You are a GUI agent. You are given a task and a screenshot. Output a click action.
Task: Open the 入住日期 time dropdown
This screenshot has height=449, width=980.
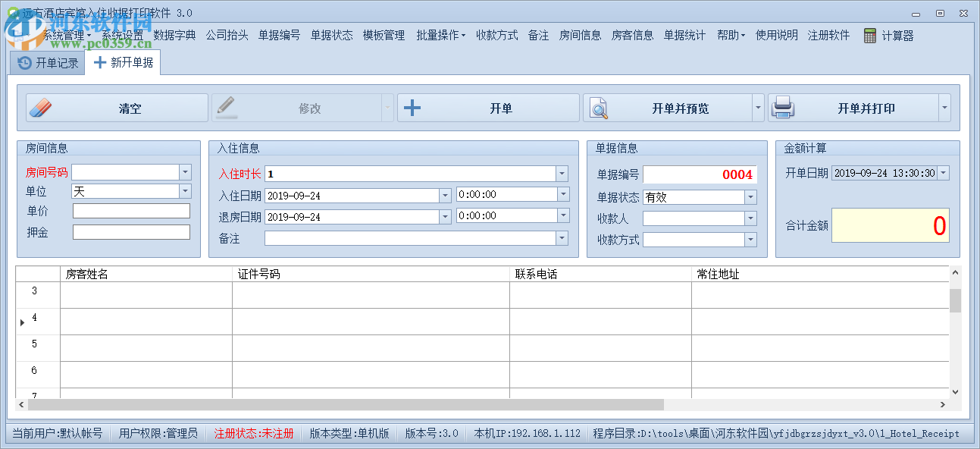562,194
